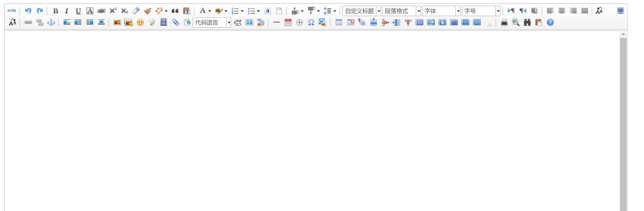Toggle fullscreen editor mode
The width and height of the screenshot is (644, 211).
click(620, 11)
